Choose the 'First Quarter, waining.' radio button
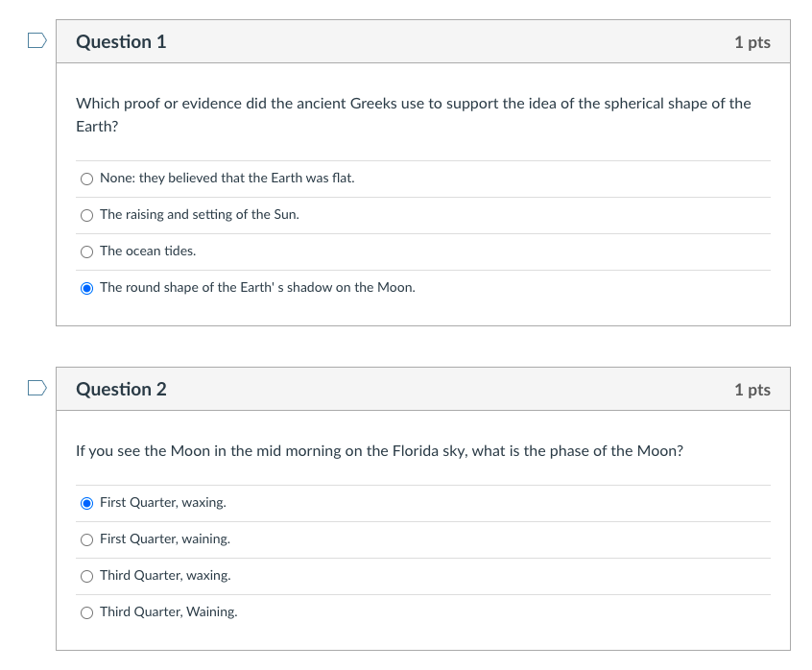The width and height of the screenshot is (812, 670). point(87,539)
